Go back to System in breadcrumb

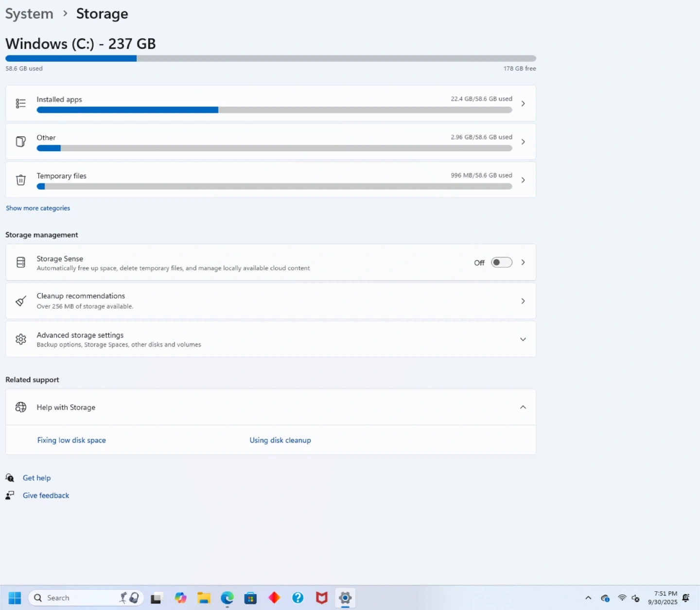[29, 14]
